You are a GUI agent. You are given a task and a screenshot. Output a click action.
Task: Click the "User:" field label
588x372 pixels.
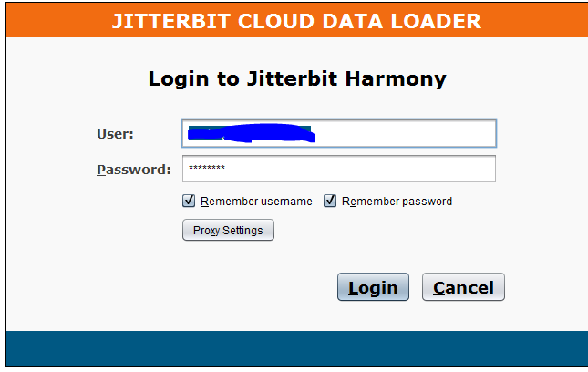click(x=115, y=134)
